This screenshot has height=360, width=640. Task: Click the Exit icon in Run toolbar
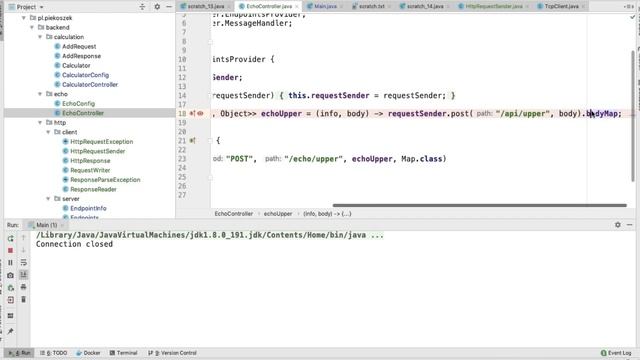11,300
